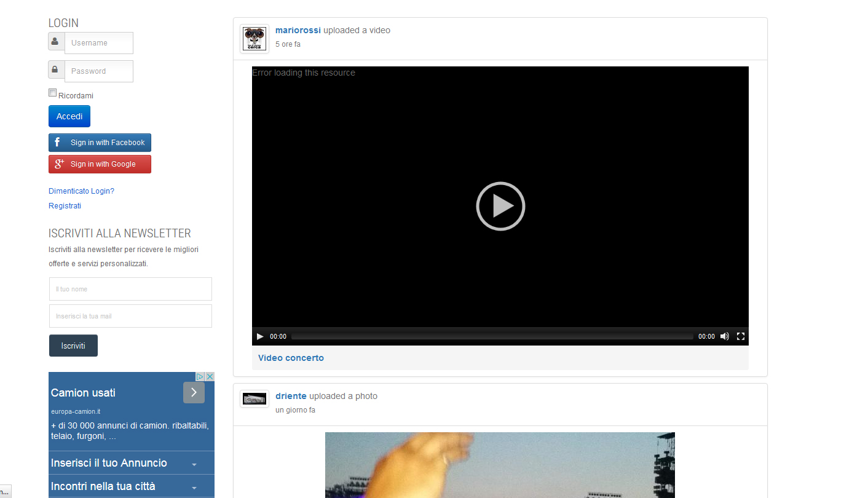868x498 pixels.
Task: Sign in with Facebook button
Action: coord(100,143)
